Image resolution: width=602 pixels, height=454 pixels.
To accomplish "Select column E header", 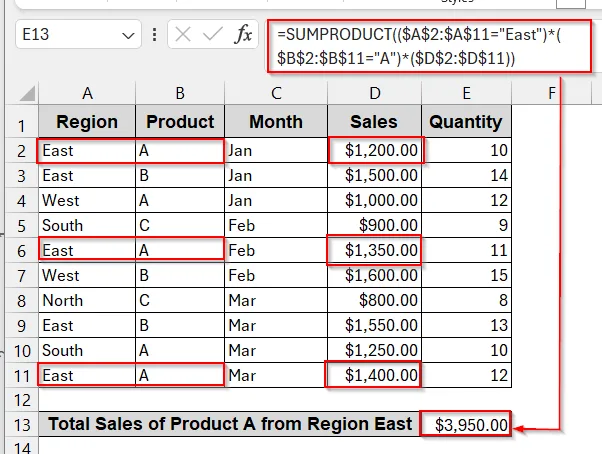I will click(x=466, y=93).
